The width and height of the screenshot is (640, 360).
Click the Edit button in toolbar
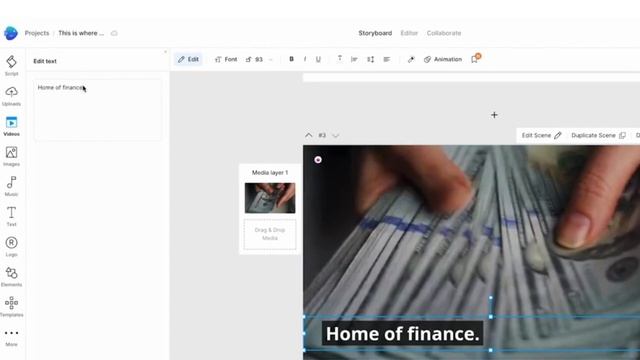point(188,59)
